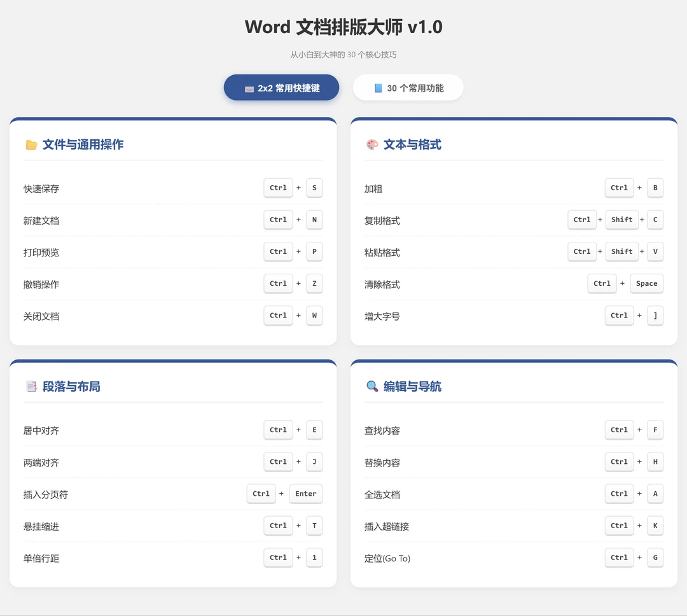Select the 新建文档 row label
This screenshot has width=687, height=616.
pos(41,221)
